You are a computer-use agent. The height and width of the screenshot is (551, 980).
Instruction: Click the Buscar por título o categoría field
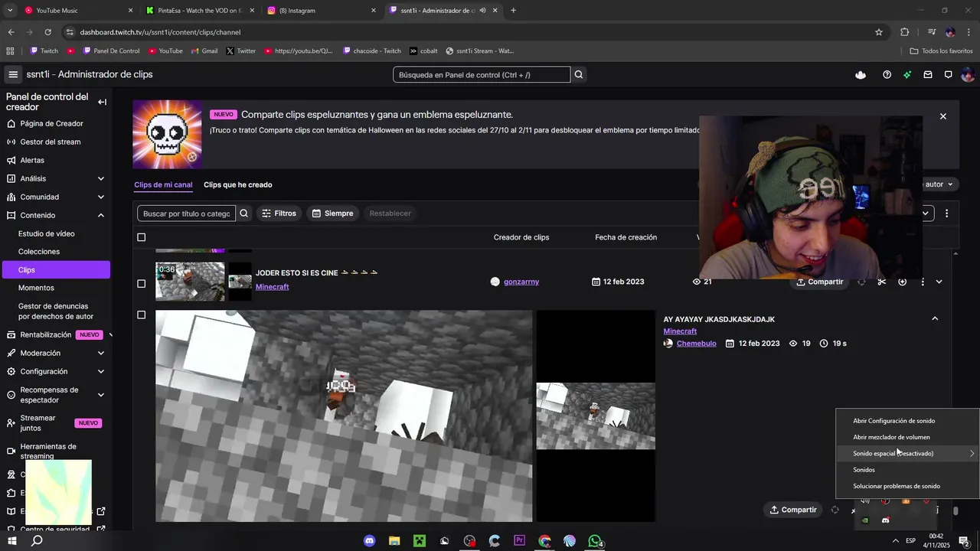tap(187, 214)
